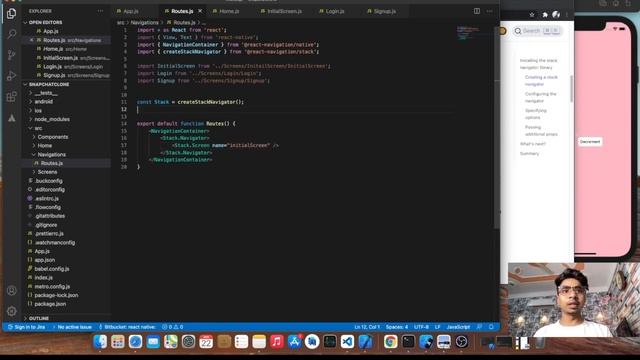Click Ln 12, Col 1 in the status bar
The width and height of the screenshot is (640, 360).
click(367, 327)
